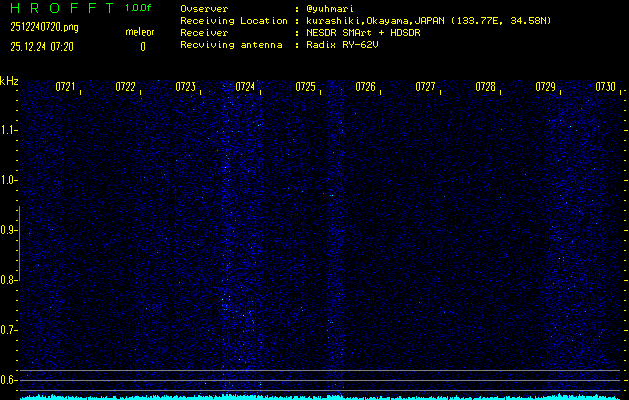Image resolution: width=629 pixels, height=400 pixels.
Task: Click the Receiving Location value kurashiki, Okayama
Action: click(x=429, y=21)
